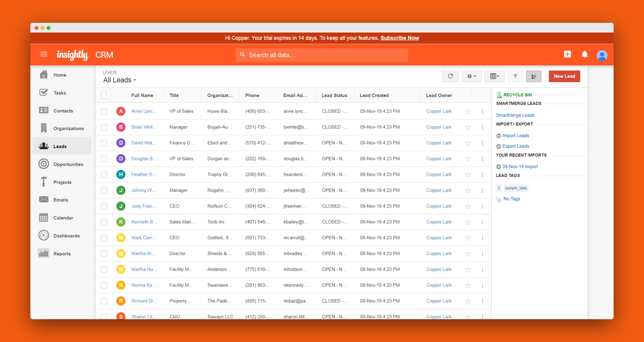
Task: Open the SmartMerge Leads link
Action: (515, 115)
